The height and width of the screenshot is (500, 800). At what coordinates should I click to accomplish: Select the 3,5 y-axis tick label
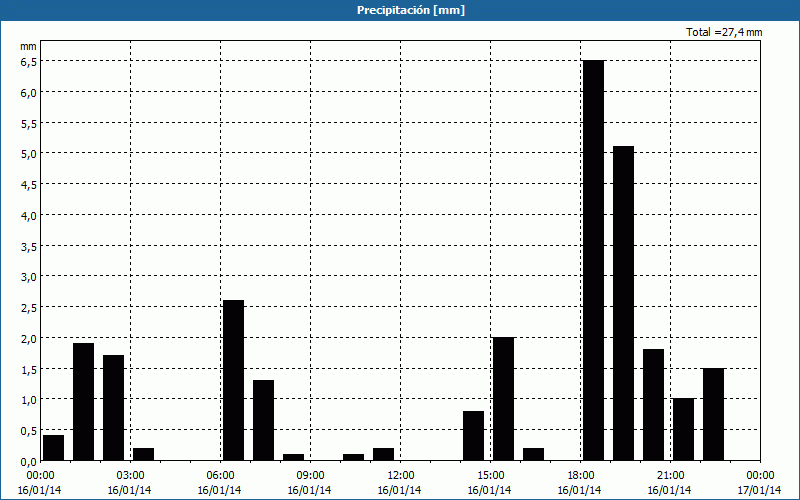[x=29, y=246]
